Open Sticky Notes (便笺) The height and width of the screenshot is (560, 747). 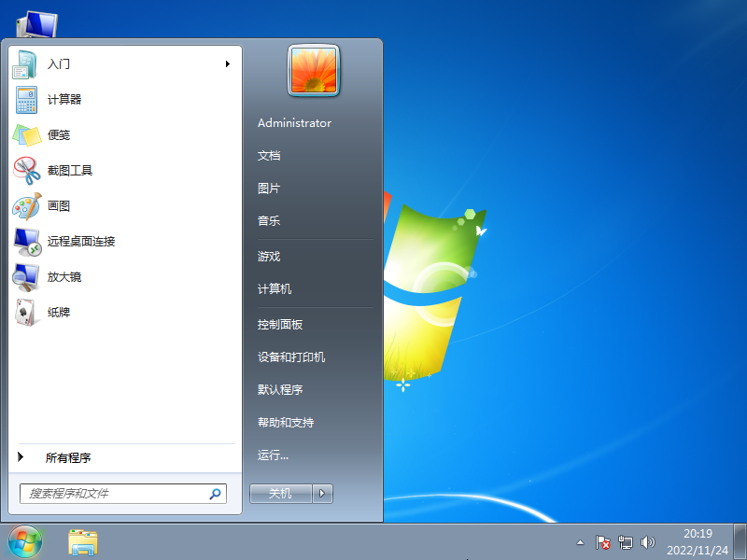tap(59, 134)
